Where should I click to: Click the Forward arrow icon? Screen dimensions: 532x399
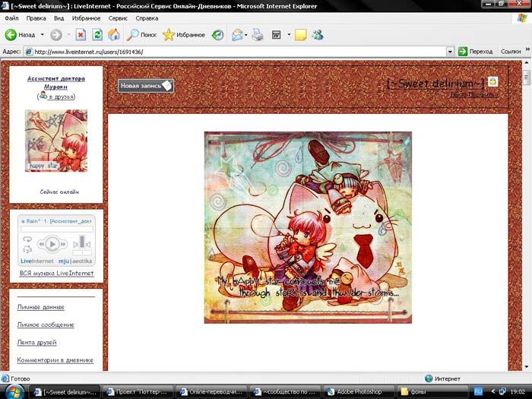click(56, 35)
